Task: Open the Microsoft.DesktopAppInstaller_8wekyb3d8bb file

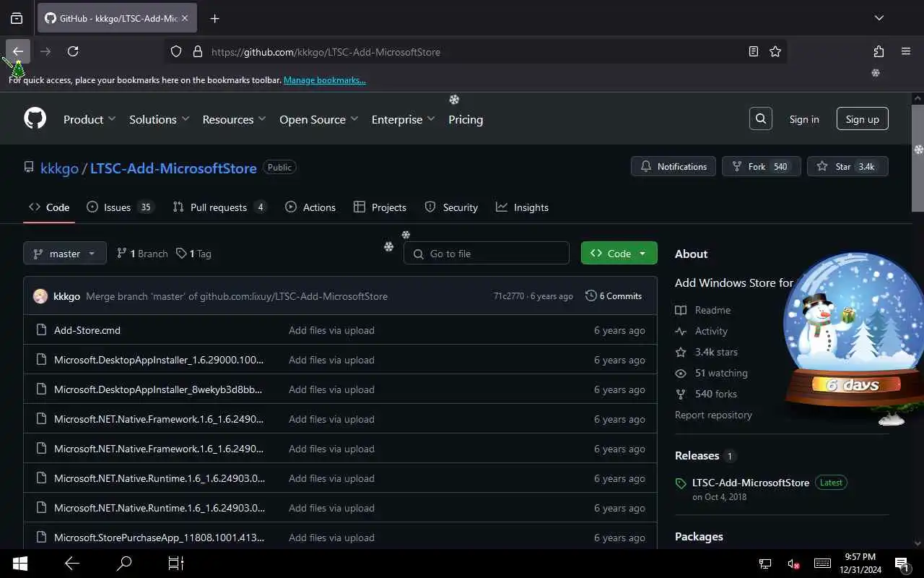Action: click(x=158, y=389)
